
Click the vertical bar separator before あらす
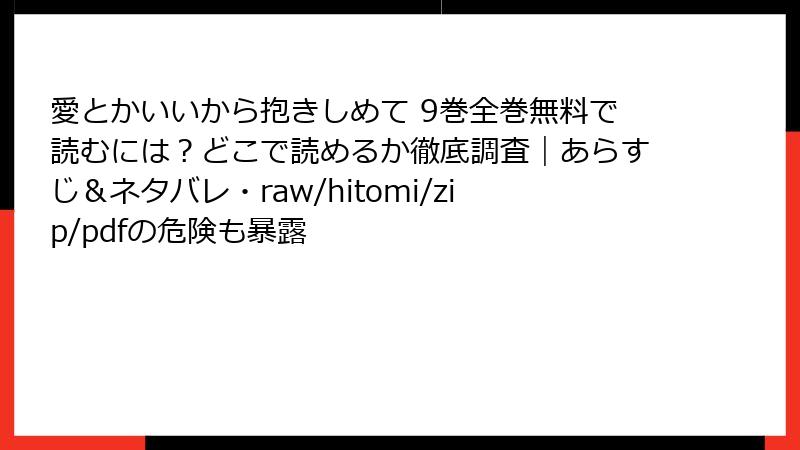tap(545, 152)
